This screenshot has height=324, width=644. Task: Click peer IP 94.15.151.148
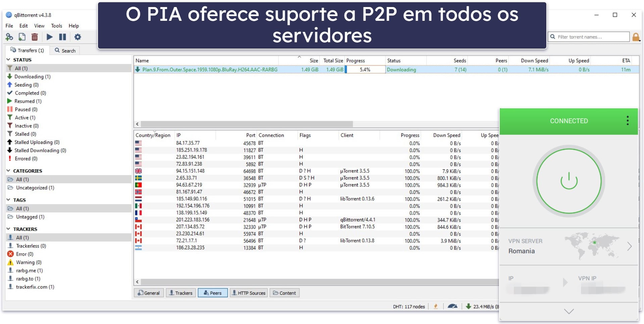tap(190, 171)
